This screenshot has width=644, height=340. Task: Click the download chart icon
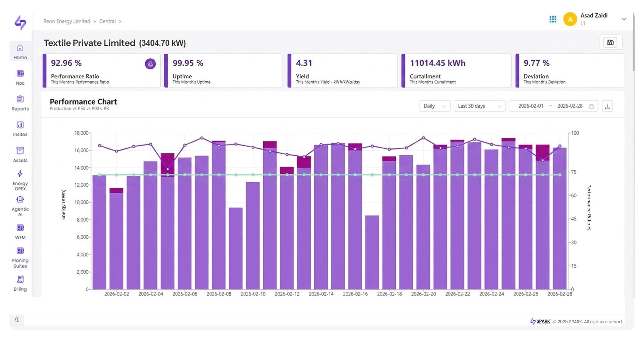point(607,106)
